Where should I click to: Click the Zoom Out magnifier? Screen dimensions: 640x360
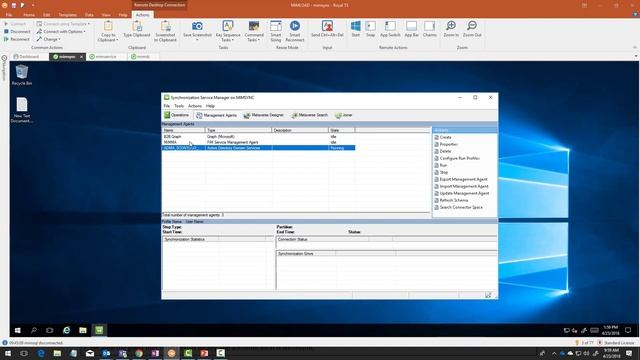[x=472, y=26]
